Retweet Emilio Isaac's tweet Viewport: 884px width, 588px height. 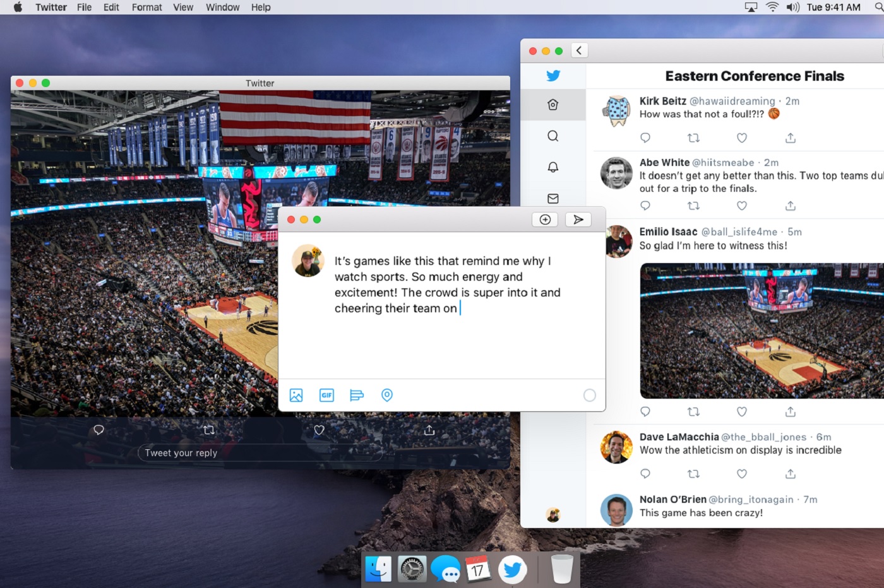[x=693, y=411]
